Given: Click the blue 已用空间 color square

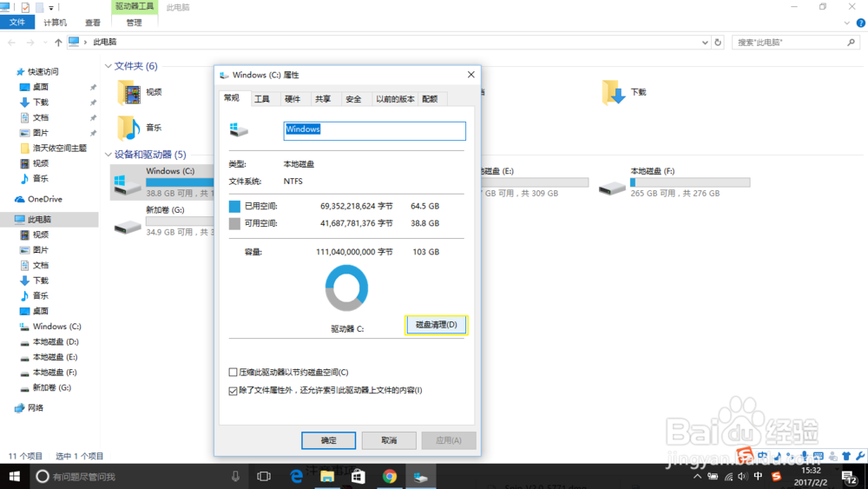Looking at the screenshot, I should coord(234,206).
